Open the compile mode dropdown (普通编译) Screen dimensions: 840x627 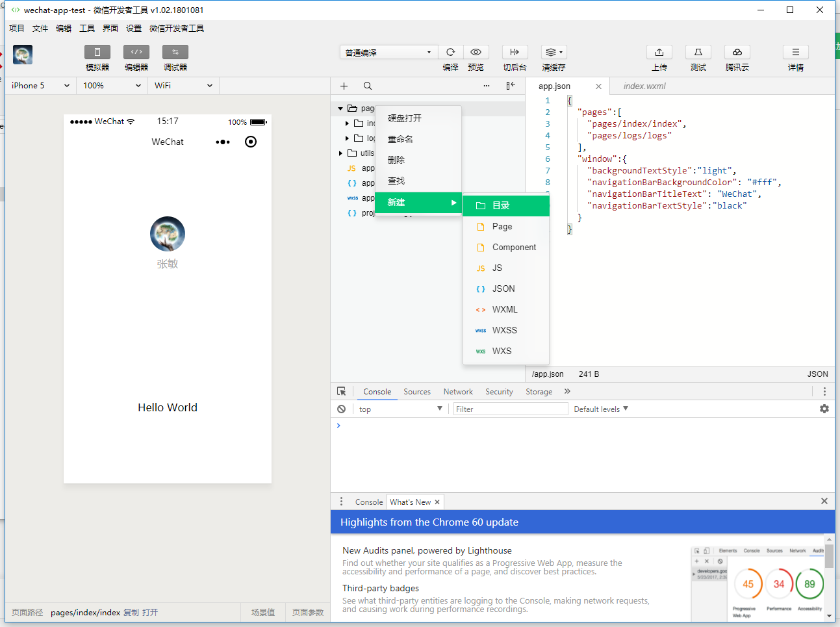click(388, 52)
